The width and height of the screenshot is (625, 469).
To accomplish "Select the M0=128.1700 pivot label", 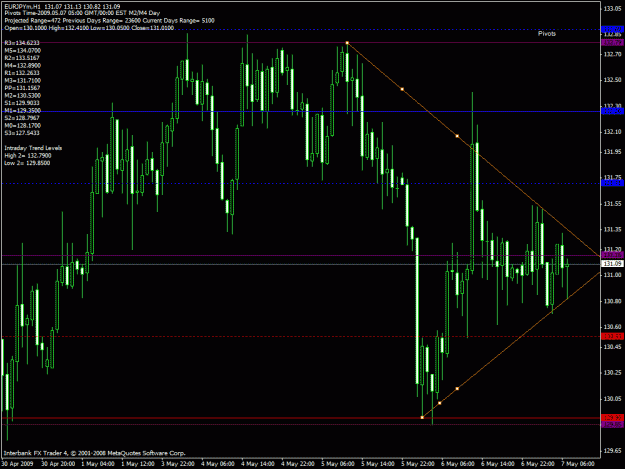I will click(x=23, y=126).
